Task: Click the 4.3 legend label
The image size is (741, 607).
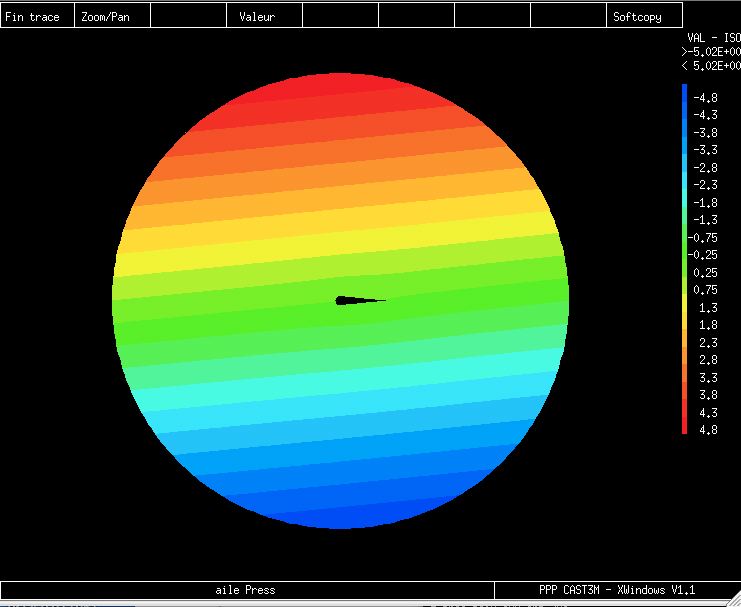Action: 708,413
